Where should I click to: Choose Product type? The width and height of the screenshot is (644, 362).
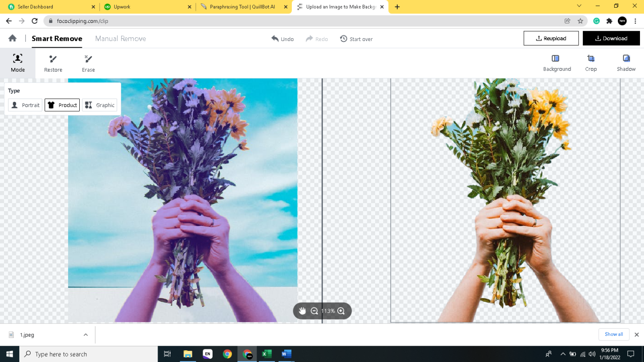click(62, 105)
